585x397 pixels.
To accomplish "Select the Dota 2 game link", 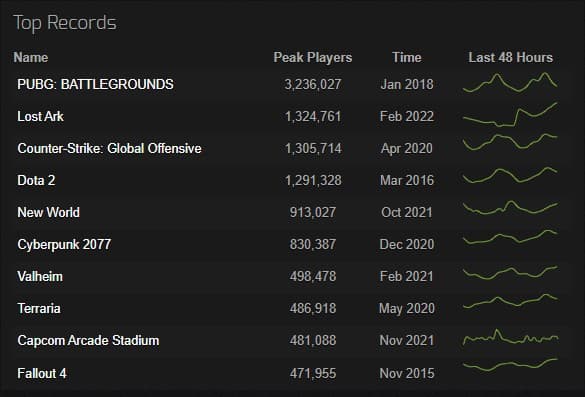I will point(36,181).
